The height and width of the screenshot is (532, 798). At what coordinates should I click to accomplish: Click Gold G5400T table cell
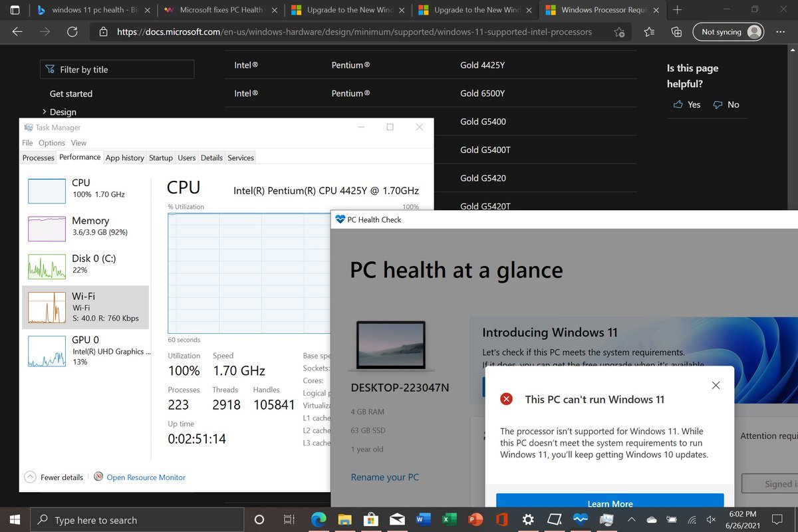[x=485, y=150]
